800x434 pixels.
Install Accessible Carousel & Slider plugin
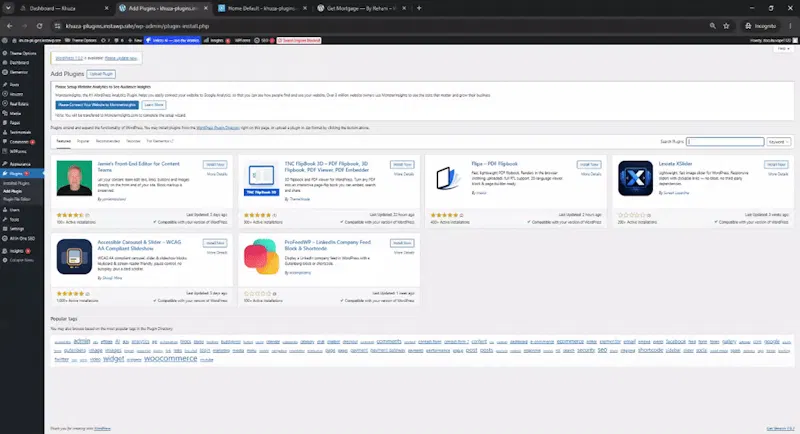215,243
